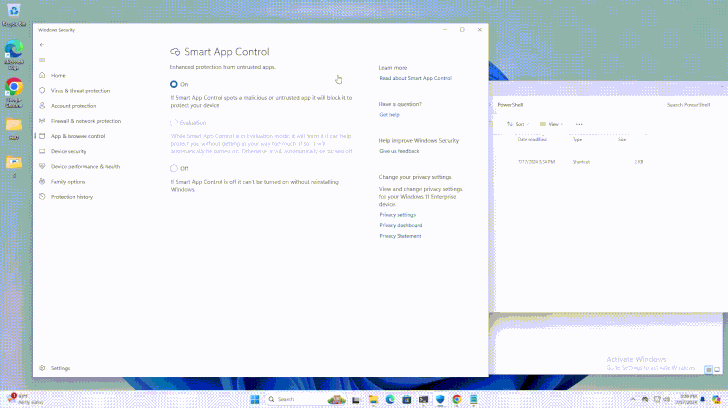Select App & browser control menu item

pos(77,136)
